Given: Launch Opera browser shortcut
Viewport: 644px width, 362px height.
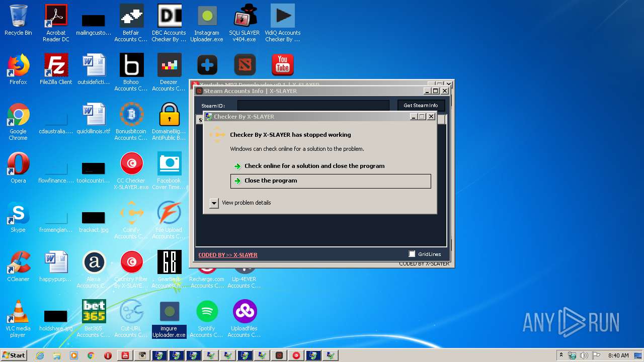Looking at the screenshot, I should [x=18, y=168].
